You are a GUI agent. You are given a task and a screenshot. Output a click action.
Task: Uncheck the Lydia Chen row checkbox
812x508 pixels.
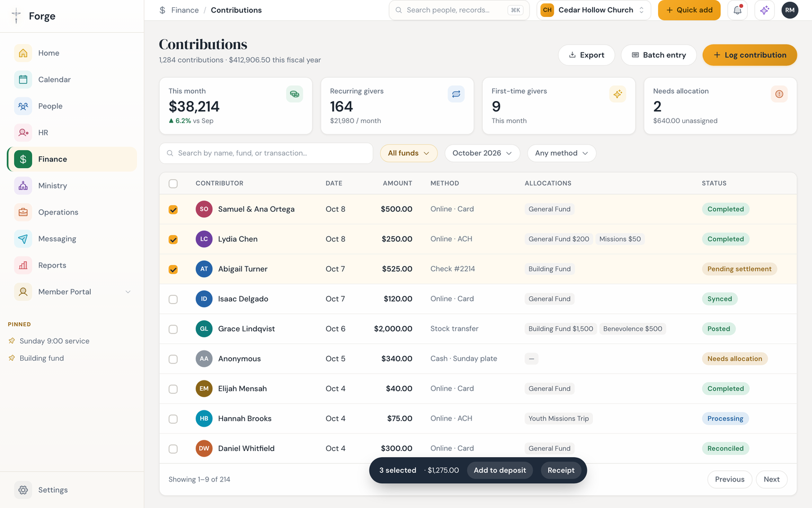173,239
